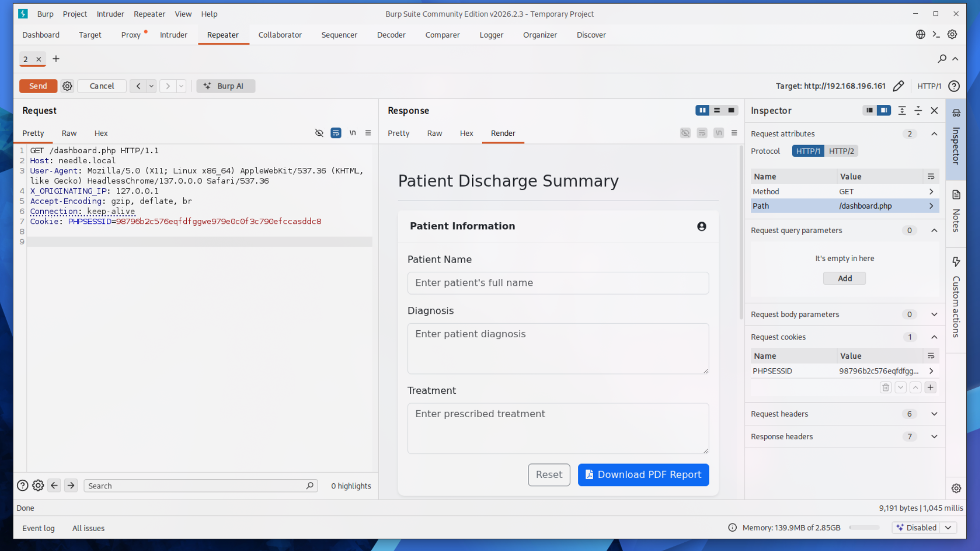Click the pencil icon to edit the target
This screenshot has width=980, height=551.
898,86
